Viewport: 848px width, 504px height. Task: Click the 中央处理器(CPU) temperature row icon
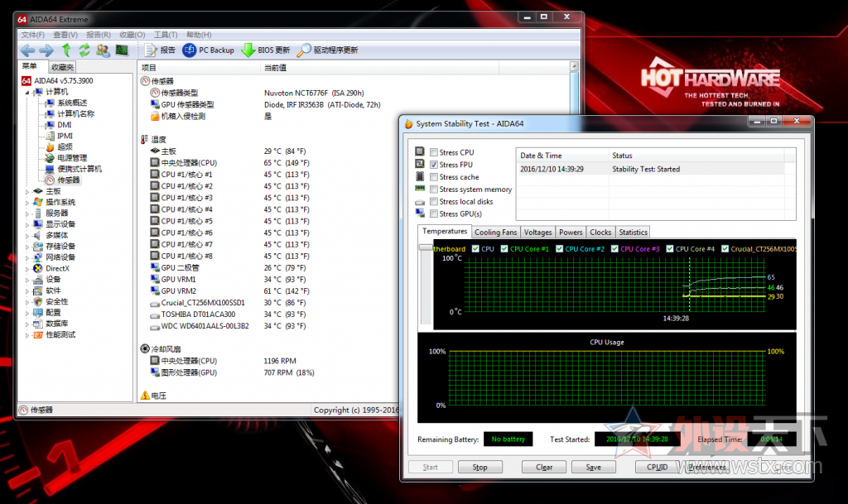coord(155,162)
